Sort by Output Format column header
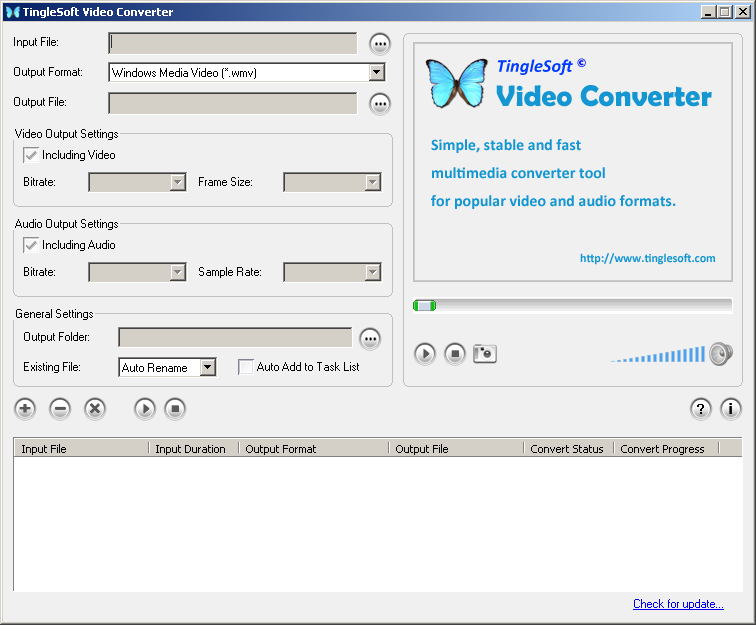This screenshot has width=756, height=625. pyautogui.click(x=314, y=449)
